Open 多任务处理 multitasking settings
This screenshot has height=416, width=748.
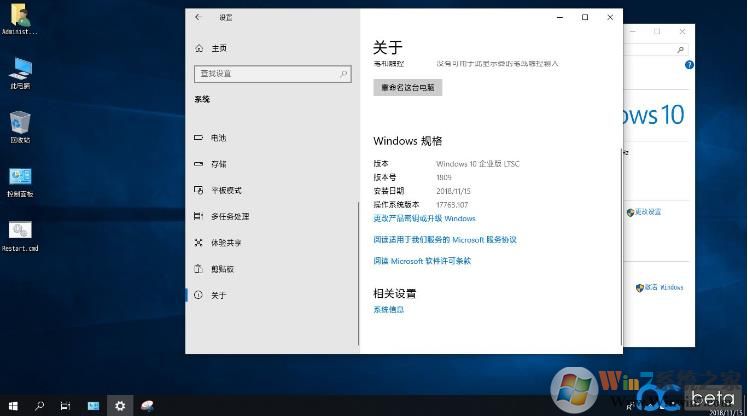click(x=229, y=216)
